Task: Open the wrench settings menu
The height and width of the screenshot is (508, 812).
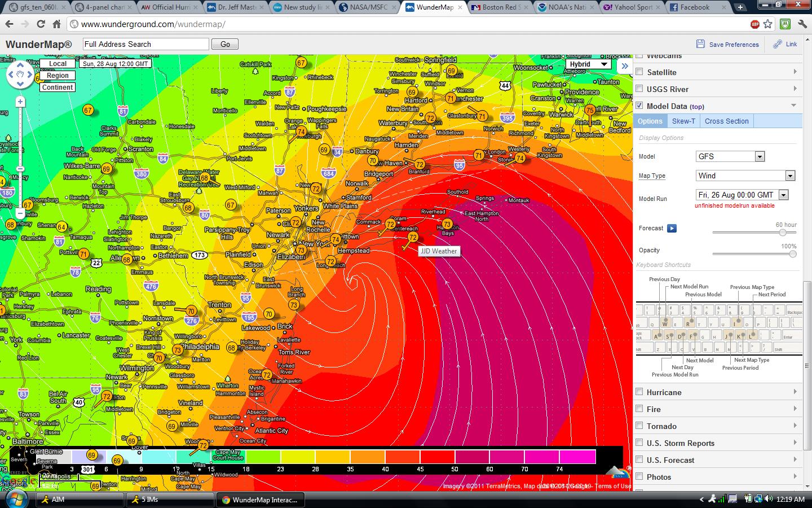Action: pyautogui.click(x=802, y=24)
